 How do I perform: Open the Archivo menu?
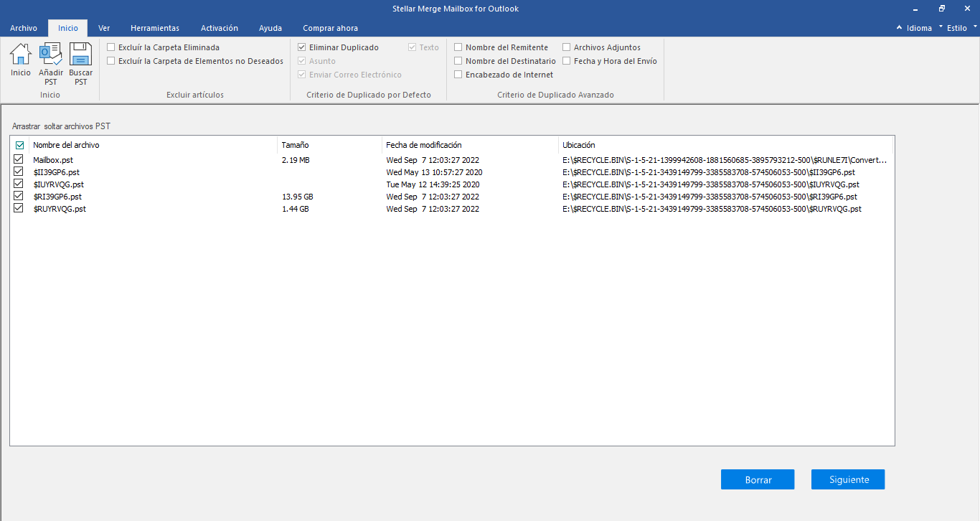click(24, 28)
